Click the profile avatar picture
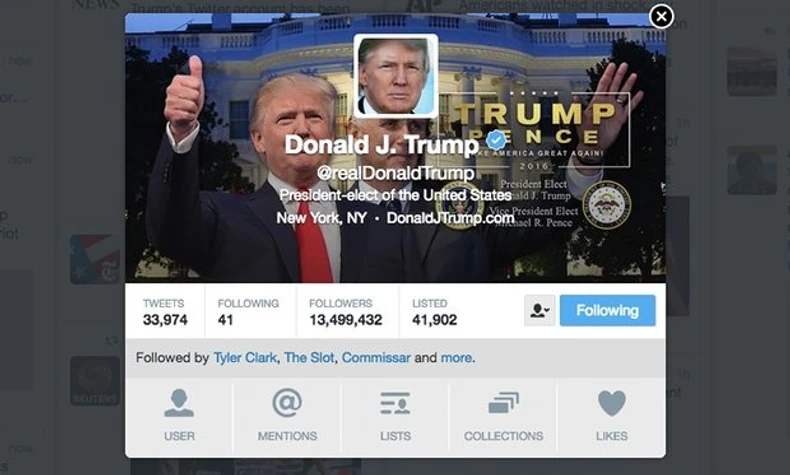The image size is (790, 475). (x=396, y=76)
